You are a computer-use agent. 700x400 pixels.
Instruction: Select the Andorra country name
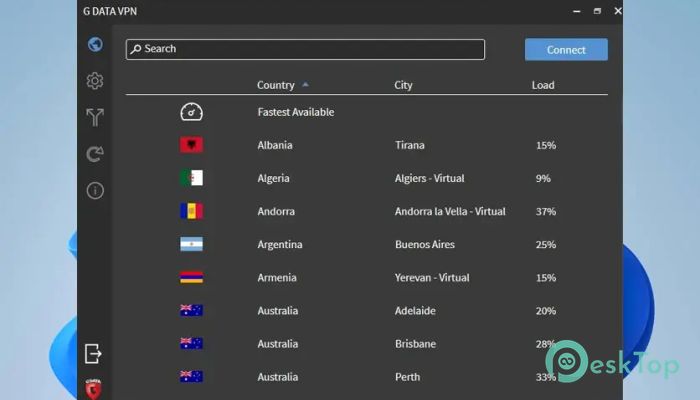[276, 211]
